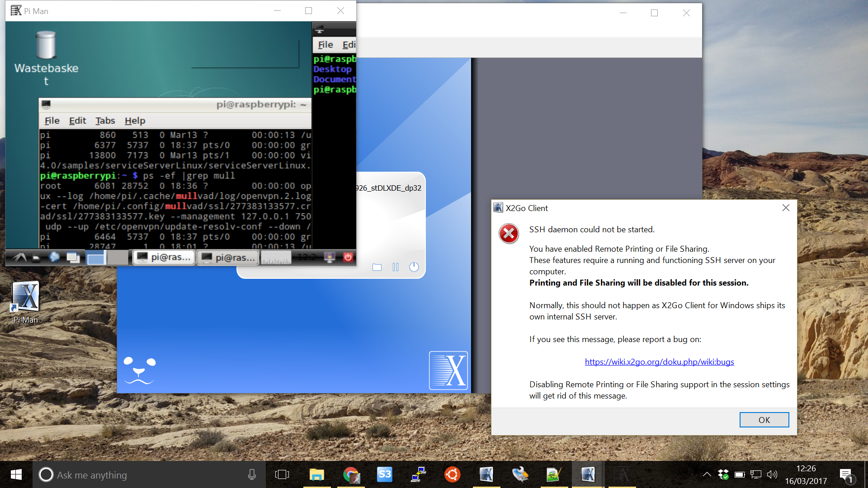Open the Tabs menu in pi@raspberrypi terminal
868x488 pixels.
coord(105,121)
